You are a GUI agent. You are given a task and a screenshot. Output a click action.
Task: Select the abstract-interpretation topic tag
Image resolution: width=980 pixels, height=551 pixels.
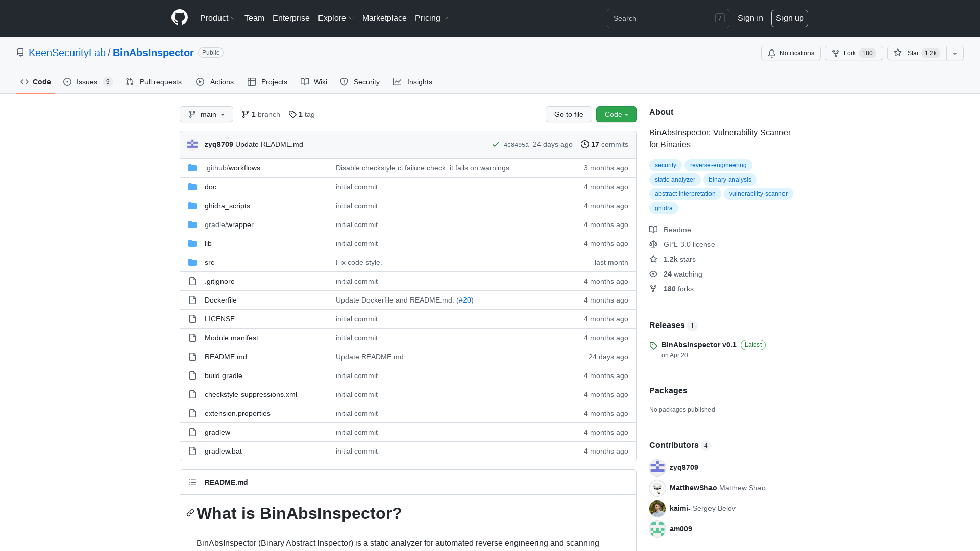[x=685, y=194]
